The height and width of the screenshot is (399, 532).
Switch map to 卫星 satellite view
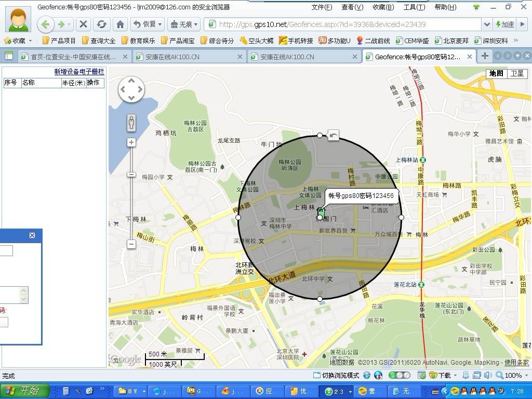tap(517, 73)
